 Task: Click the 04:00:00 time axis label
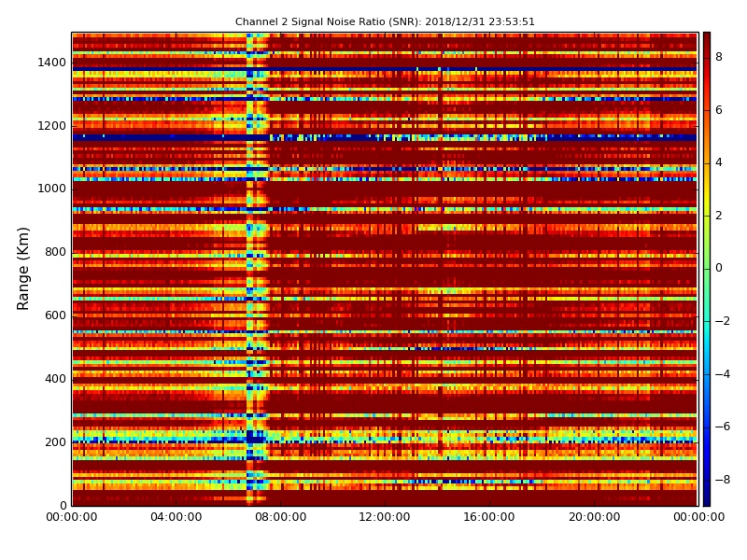176,517
